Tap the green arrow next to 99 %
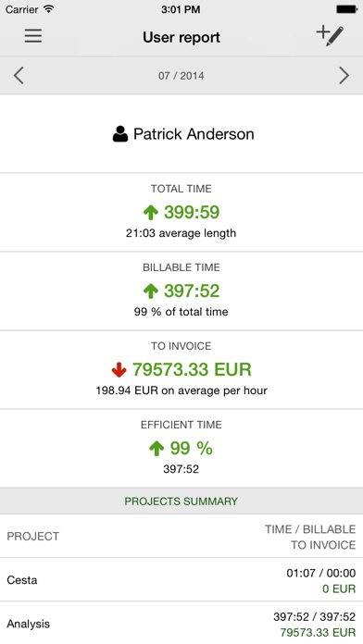This screenshot has width=363, height=644. coord(156,449)
